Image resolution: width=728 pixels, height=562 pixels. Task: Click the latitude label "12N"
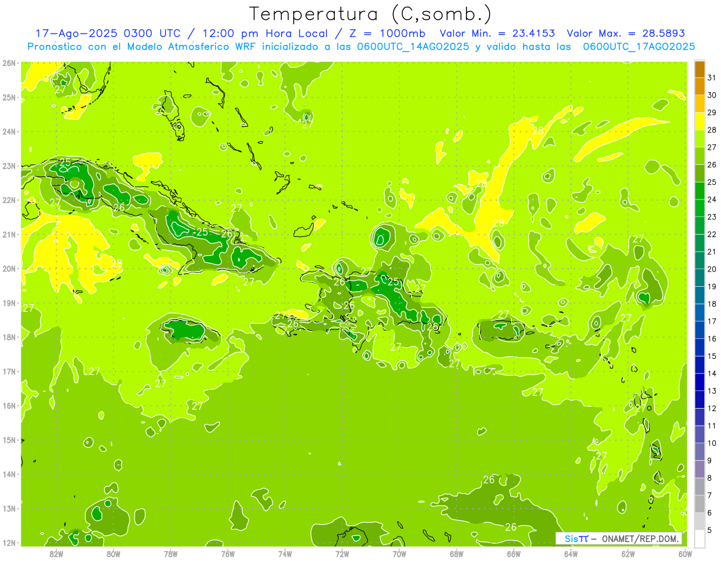8,543
